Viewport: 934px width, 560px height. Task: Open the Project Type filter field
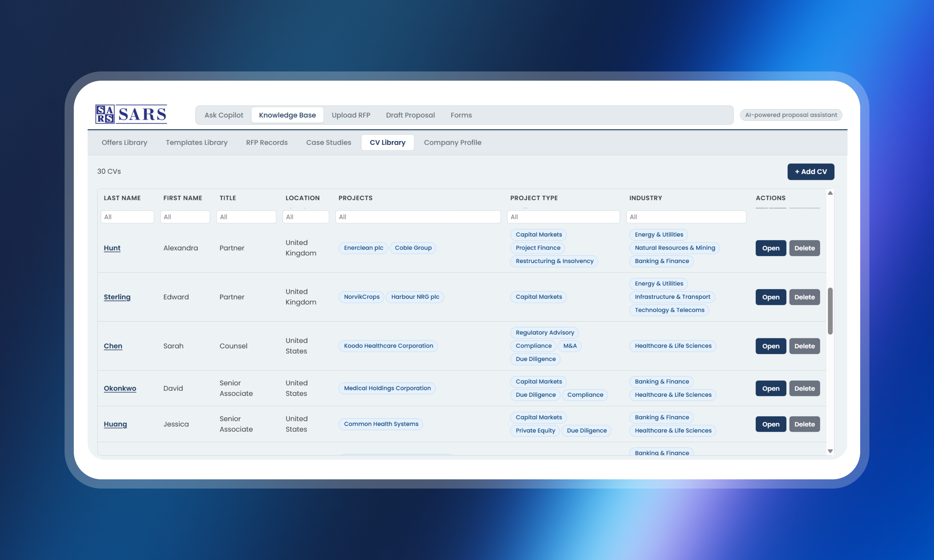tap(563, 217)
